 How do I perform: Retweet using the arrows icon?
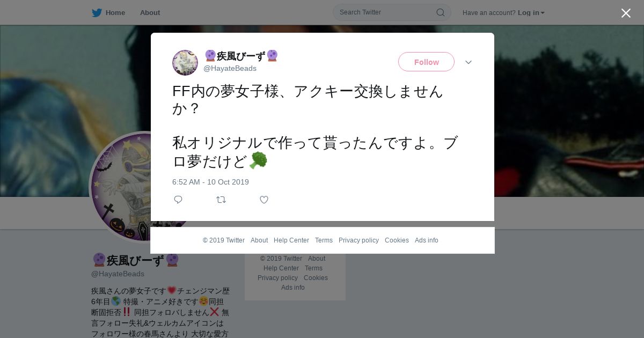[x=221, y=200]
